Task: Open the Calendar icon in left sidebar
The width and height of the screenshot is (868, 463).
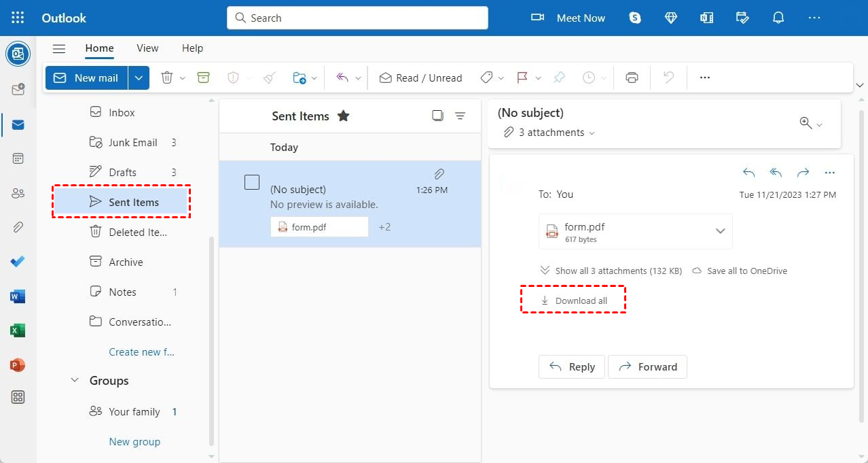Action: click(x=18, y=158)
